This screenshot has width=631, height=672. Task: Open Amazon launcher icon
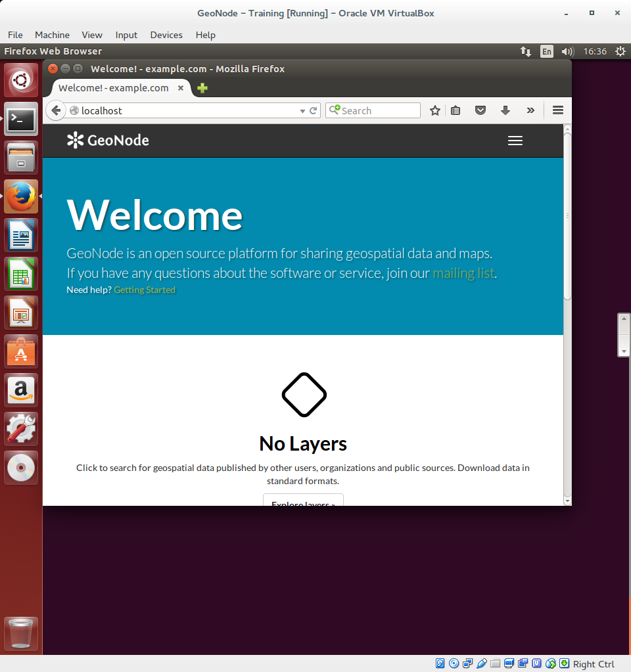[x=21, y=390]
